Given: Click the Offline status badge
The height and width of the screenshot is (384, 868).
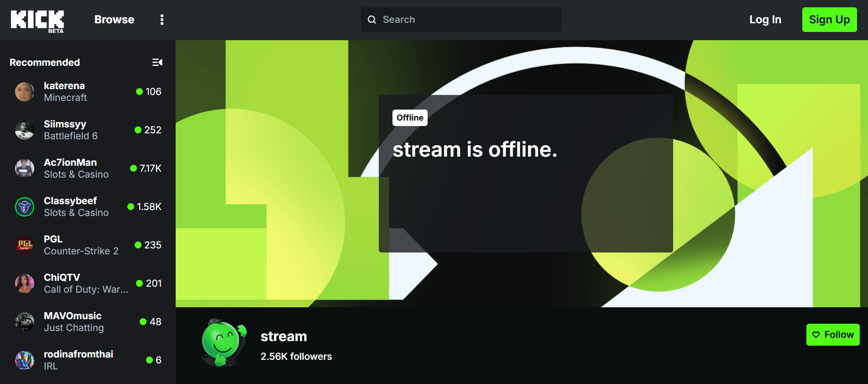Looking at the screenshot, I should 410,118.
